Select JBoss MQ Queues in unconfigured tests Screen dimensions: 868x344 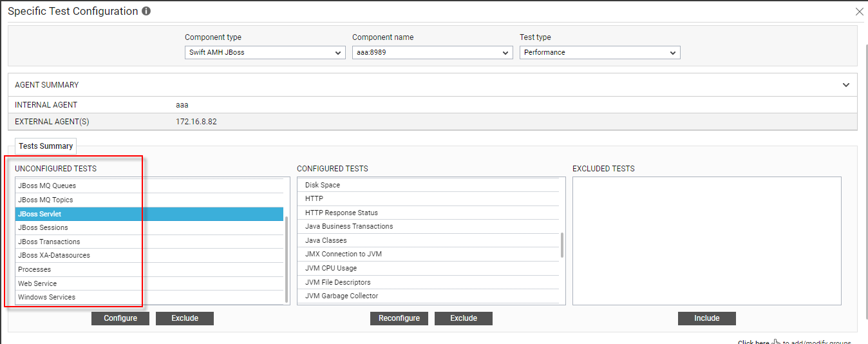tap(149, 186)
